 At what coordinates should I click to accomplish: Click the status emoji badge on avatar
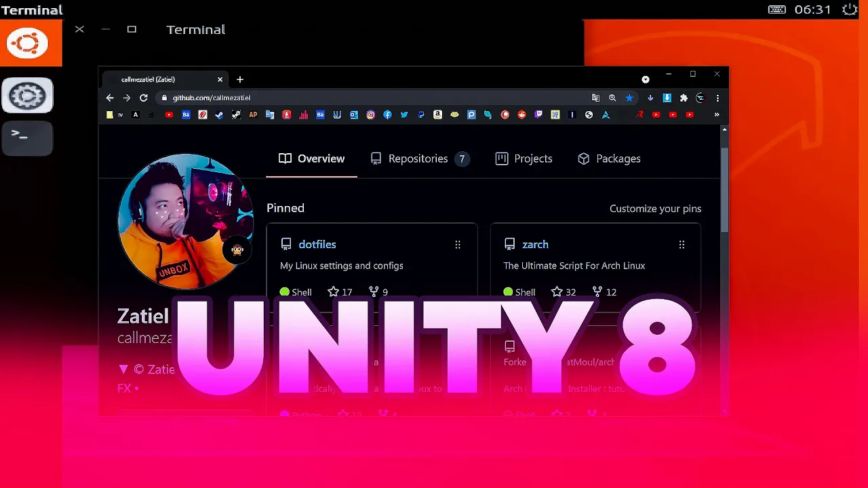click(237, 250)
